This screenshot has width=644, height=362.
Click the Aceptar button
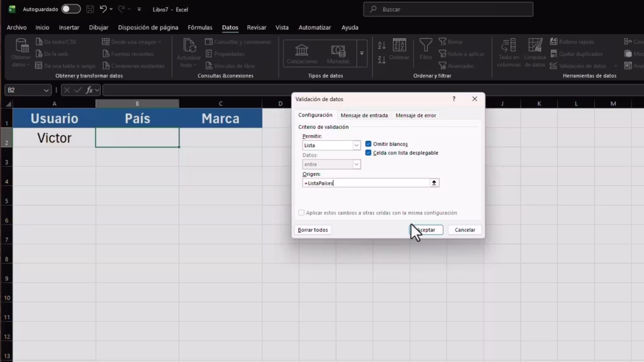coord(426,230)
